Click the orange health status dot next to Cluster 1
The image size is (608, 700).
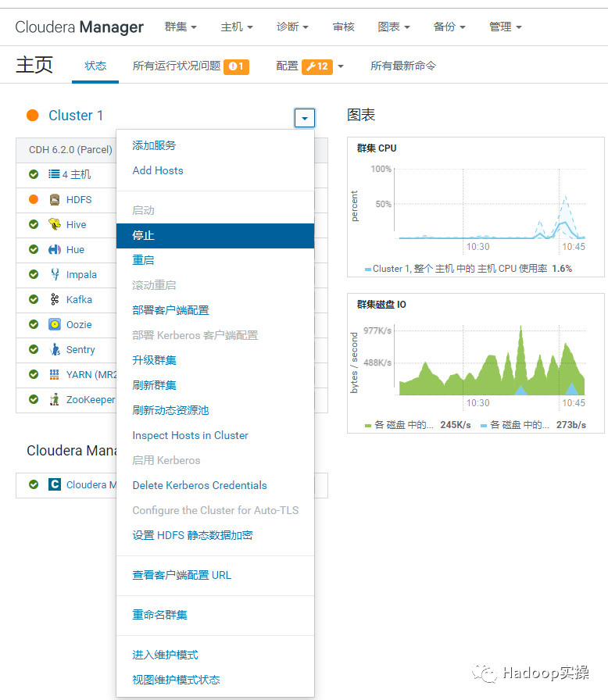pos(33,116)
